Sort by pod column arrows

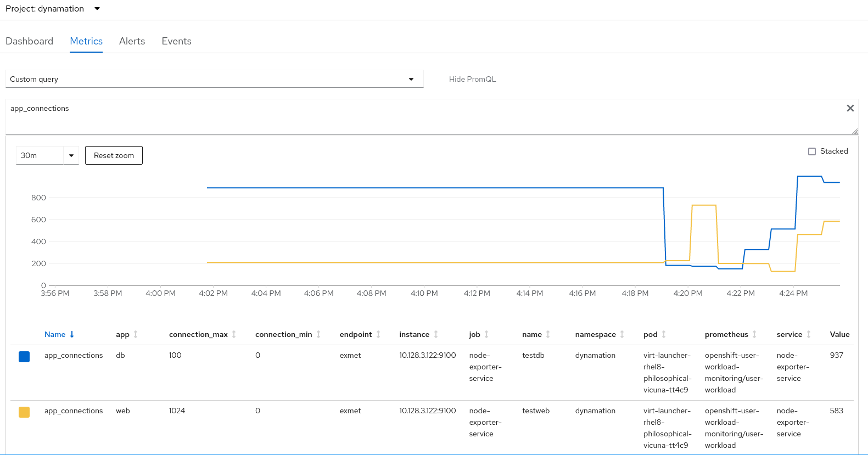pyautogui.click(x=664, y=334)
